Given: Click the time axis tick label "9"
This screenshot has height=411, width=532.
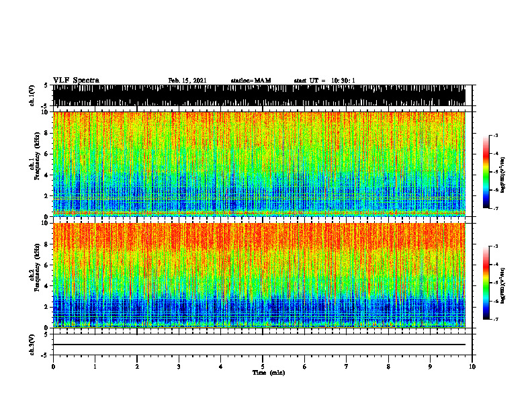Looking at the screenshot, I should pyautogui.click(x=430, y=367).
